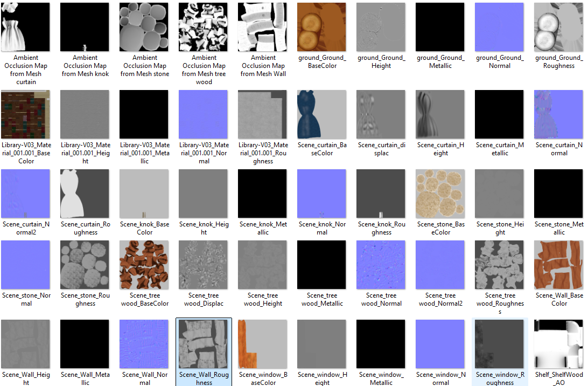Select Ambient Occlusion Map from Mesh stone
Image resolution: width=588 pixels, height=386 pixels.
click(144, 26)
